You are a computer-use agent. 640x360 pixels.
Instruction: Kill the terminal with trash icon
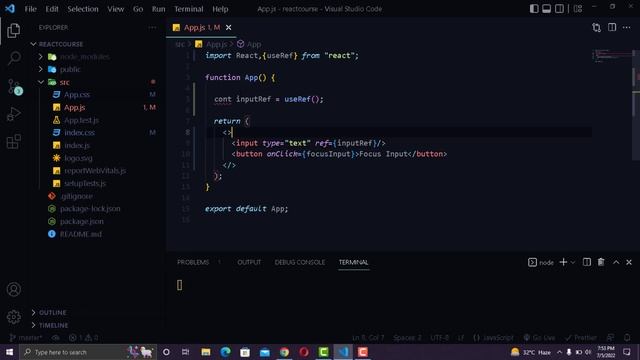coord(601,262)
